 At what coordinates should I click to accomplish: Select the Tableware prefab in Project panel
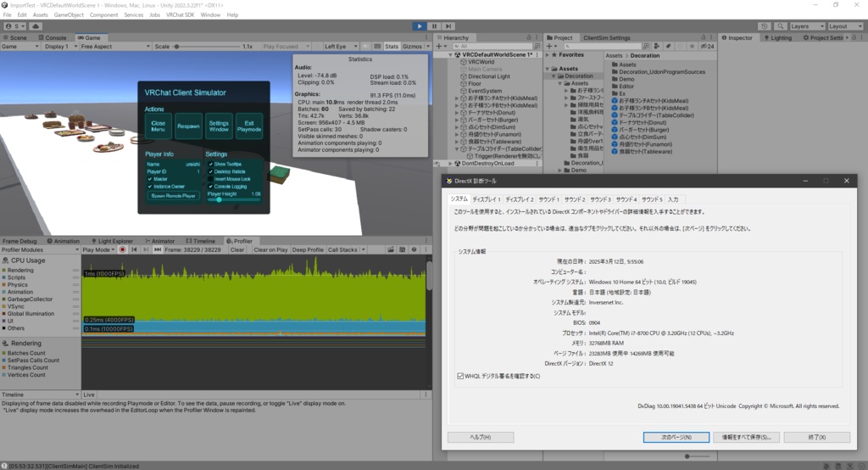[642, 151]
